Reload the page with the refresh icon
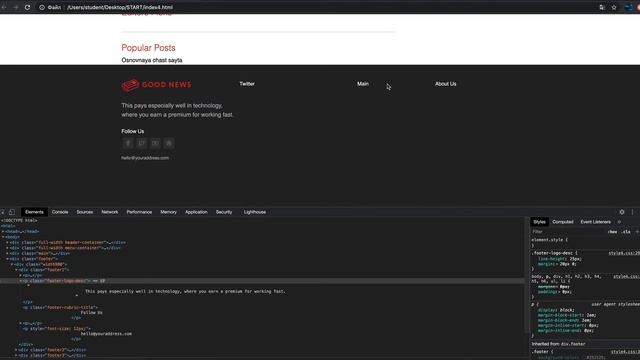 27,7
